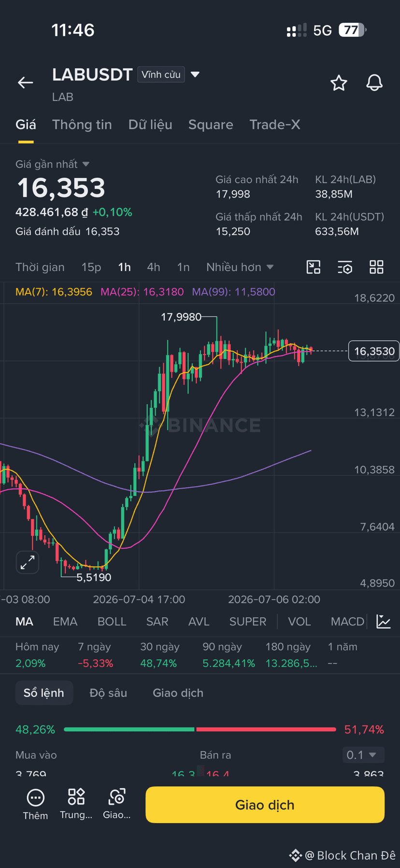Viewport: 400px width, 868px height.
Task: Tap the Giá đánh dấu 16,353 value
Action: pyautogui.click(x=102, y=231)
